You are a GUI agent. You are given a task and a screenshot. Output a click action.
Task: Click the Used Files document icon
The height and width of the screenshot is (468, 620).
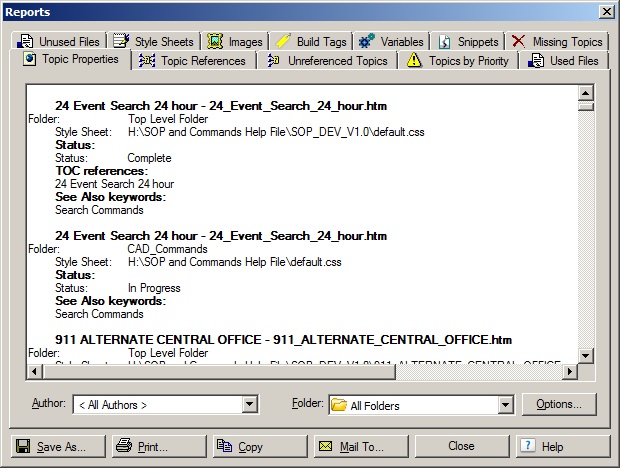pos(536,60)
